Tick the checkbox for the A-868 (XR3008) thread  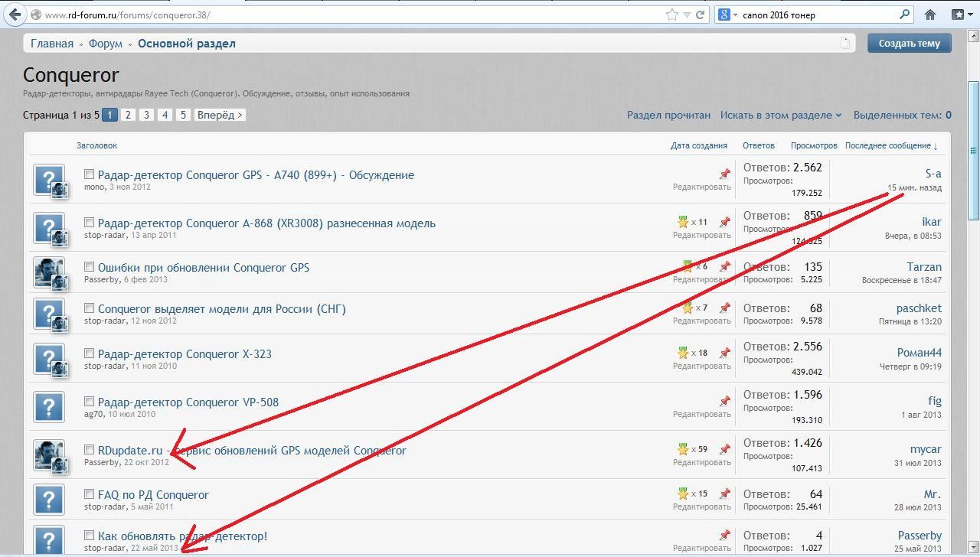point(90,223)
